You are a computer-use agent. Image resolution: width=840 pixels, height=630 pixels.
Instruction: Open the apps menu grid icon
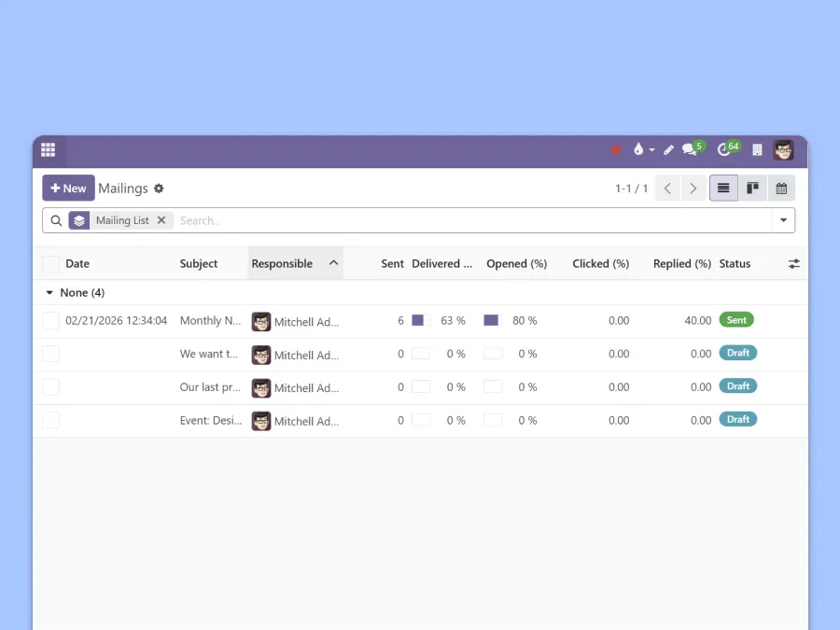coord(48,149)
